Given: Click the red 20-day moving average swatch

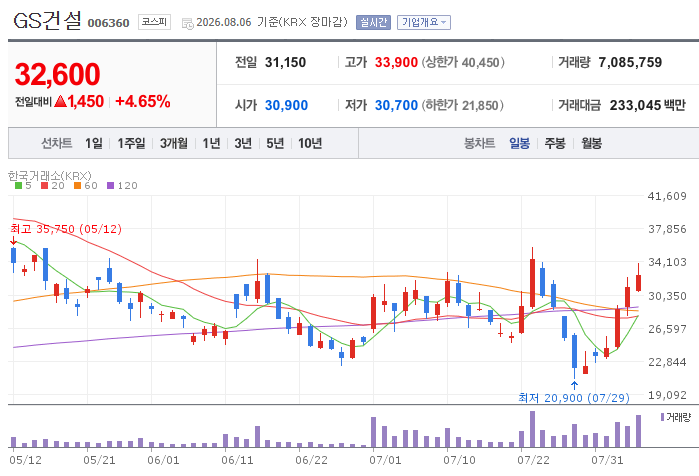Looking at the screenshot, I should [x=44, y=186].
